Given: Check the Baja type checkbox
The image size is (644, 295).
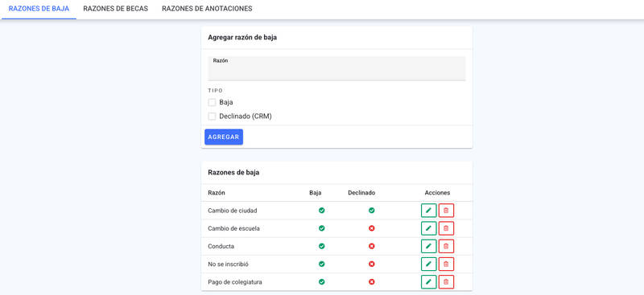Looking at the screenshot, I should 212,103.
